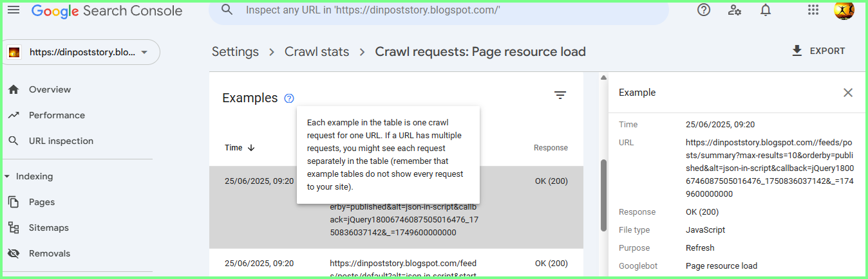Click the Example panel time value 25/06/2025, 09:20
Screen dimensions: 868x279
(720, 125)
